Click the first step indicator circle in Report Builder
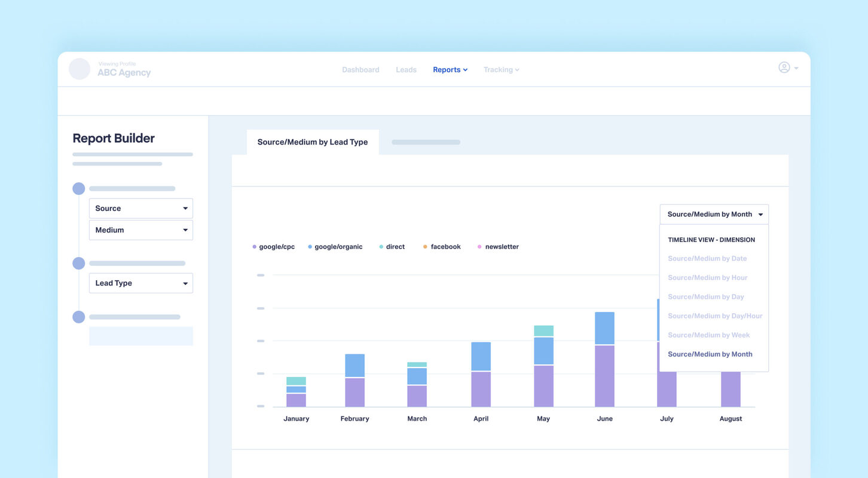 point(78,188)
